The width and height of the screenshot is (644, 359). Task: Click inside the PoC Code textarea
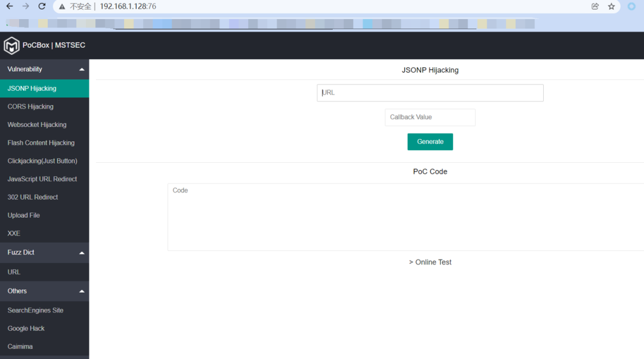[406, 217]
